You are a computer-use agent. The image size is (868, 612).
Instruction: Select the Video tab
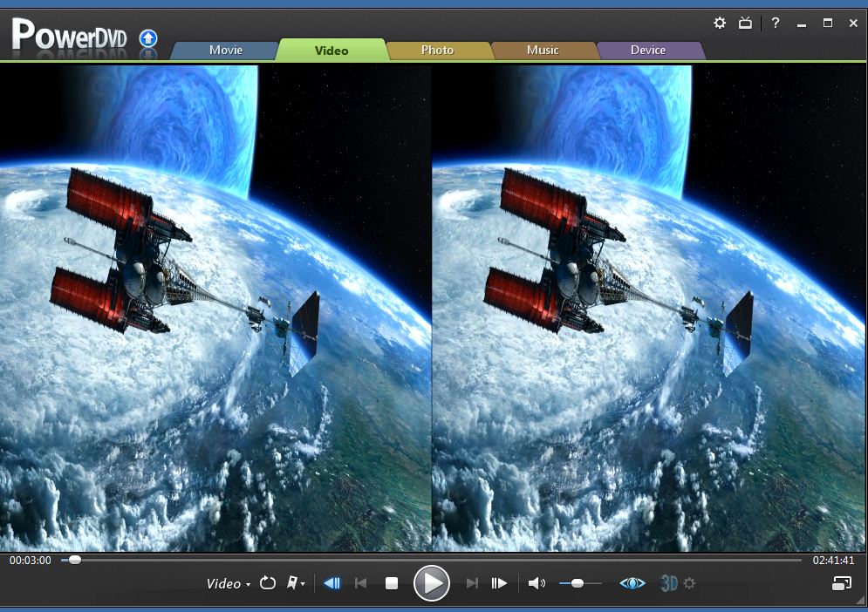point(331,50)
